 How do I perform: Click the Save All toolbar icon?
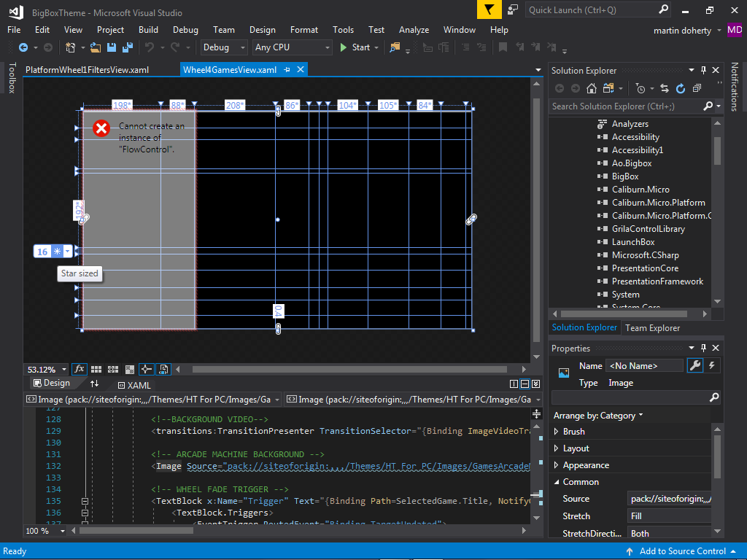126,47
